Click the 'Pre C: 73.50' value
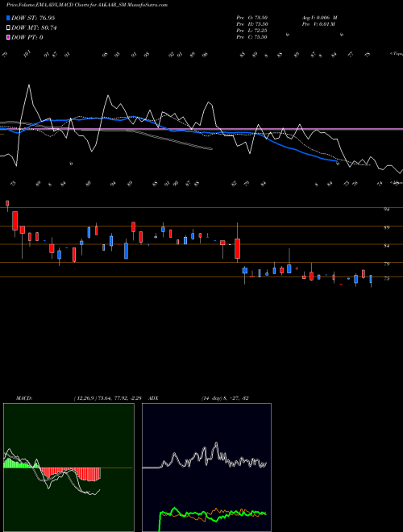 pyautogui.click(x=251, y=37)
